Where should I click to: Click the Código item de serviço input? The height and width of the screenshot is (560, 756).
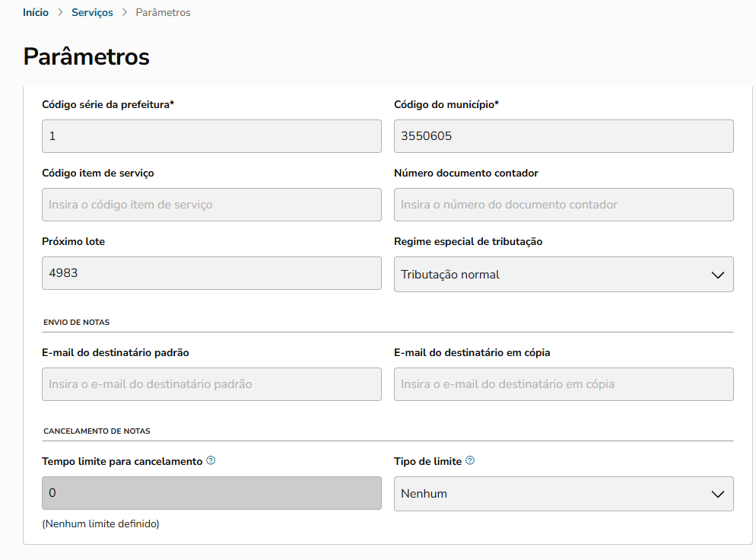211,205
